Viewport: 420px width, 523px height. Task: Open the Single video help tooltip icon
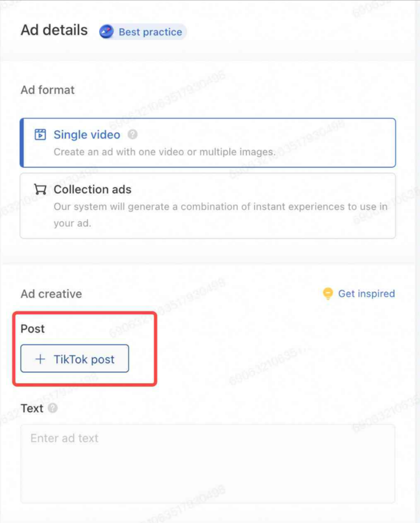(133, 135)
